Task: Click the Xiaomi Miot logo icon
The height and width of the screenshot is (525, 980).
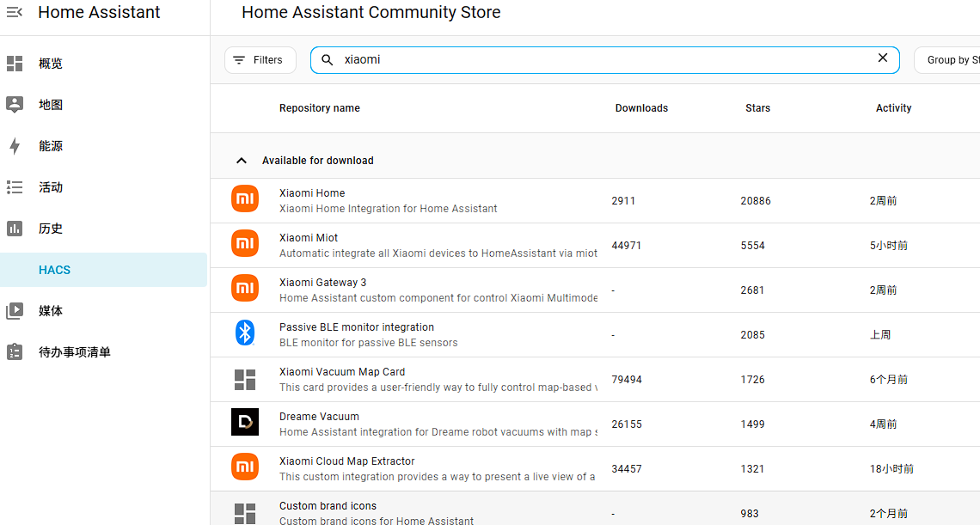Action: [x=245, y=244]
